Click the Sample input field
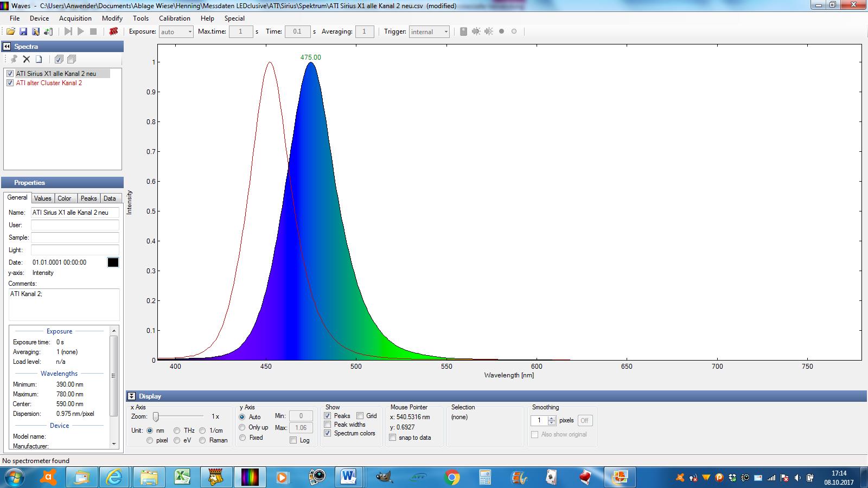Screen dimensions: 868x488 pyautogui.click(x=75, y=237)
